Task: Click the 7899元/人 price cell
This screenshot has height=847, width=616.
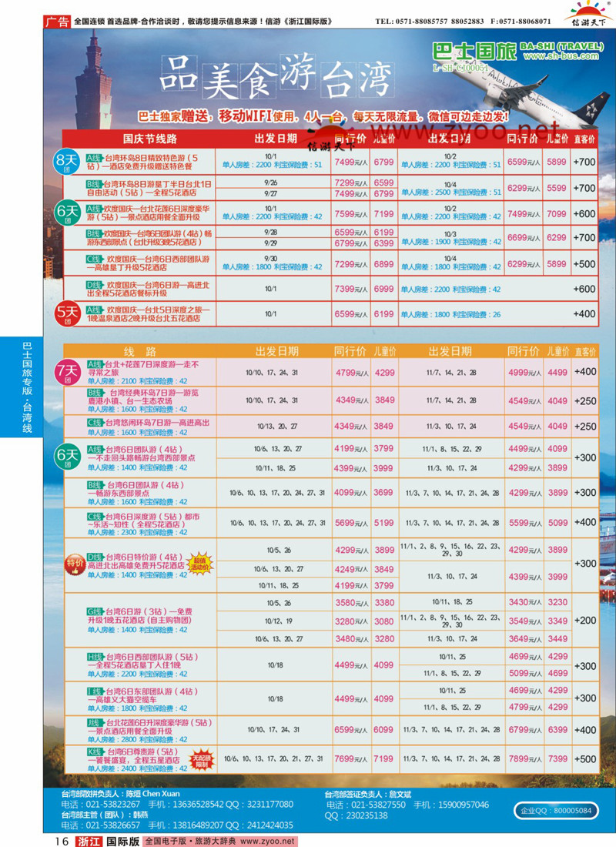Action: coord(525,759)
